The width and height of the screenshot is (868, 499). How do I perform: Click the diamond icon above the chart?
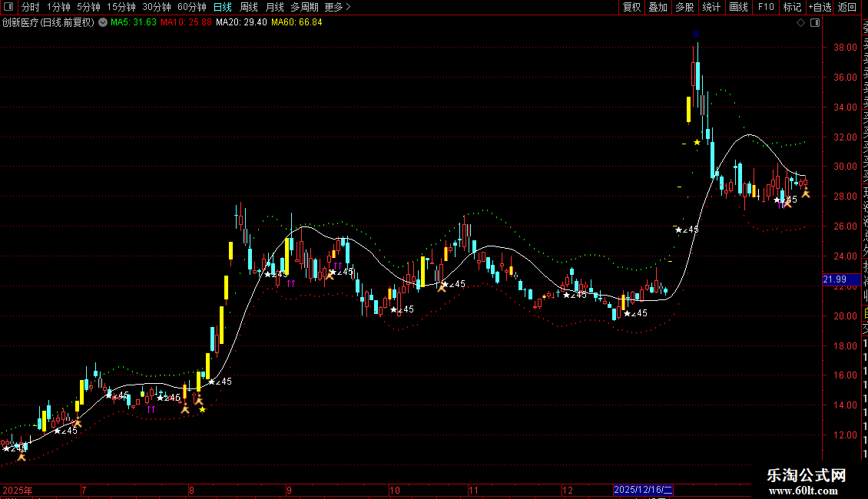pos(800,23)
